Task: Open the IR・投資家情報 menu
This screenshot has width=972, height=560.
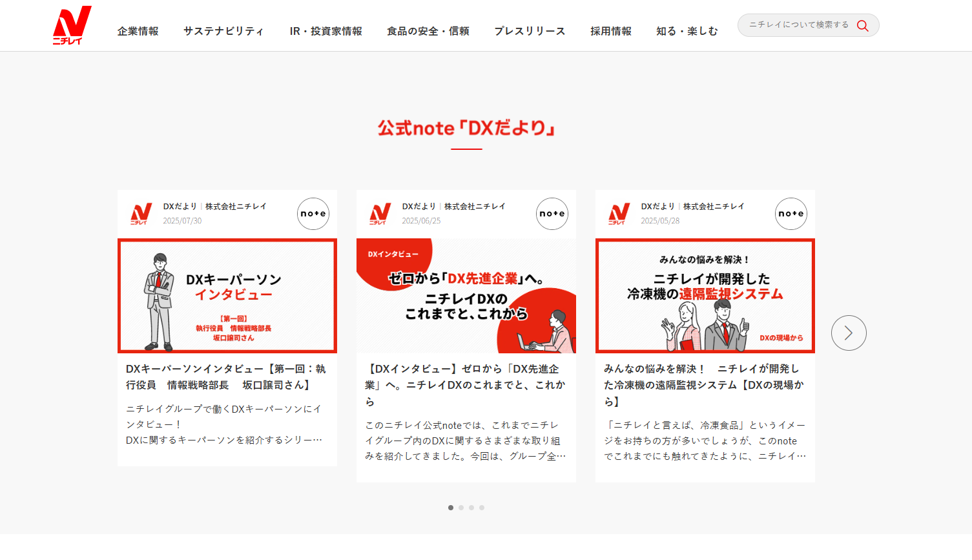Action: click(x=326, y=31)
